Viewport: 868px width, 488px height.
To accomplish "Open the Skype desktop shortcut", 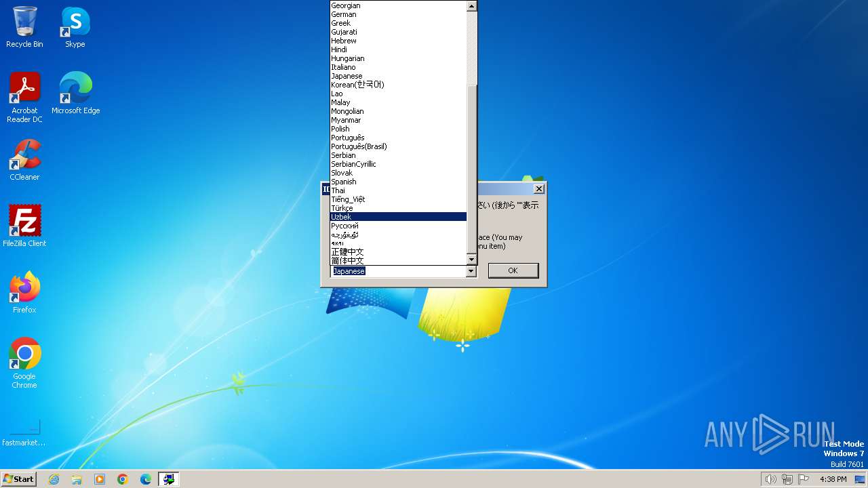I will 75,27.
